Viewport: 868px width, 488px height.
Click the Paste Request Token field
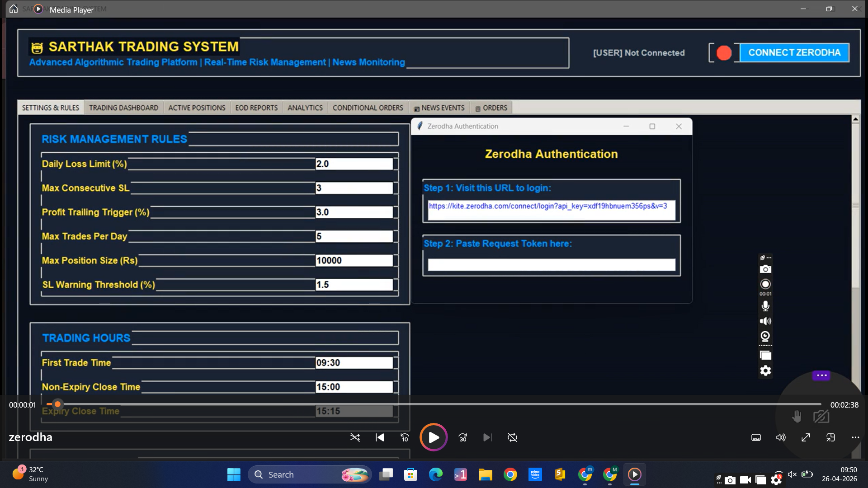coord(552,265)
